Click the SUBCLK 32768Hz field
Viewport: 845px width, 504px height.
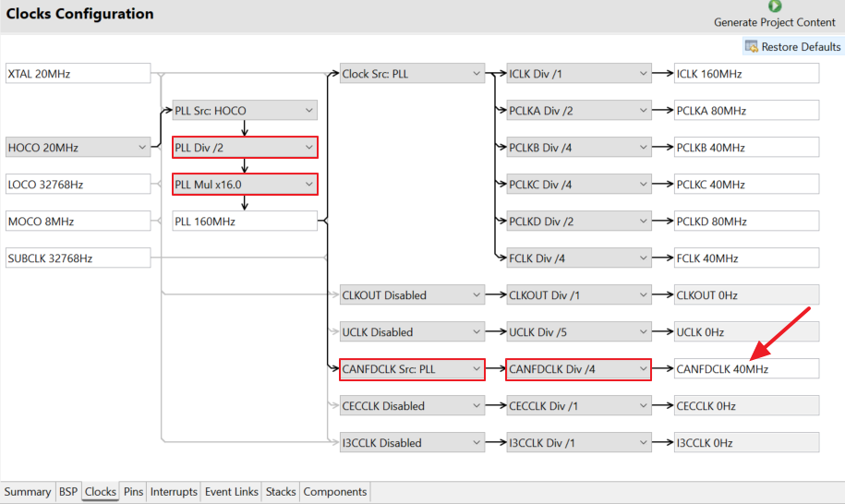point(78,258)
